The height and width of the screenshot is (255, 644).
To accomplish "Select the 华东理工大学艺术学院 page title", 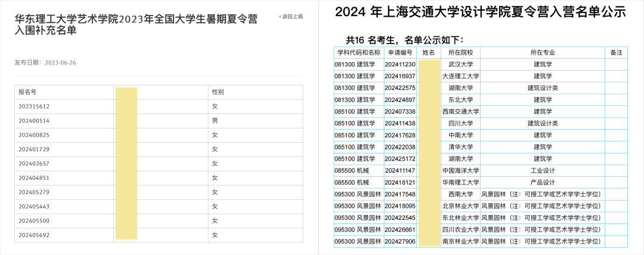I will pyautogui.click(x=136, y=24).
